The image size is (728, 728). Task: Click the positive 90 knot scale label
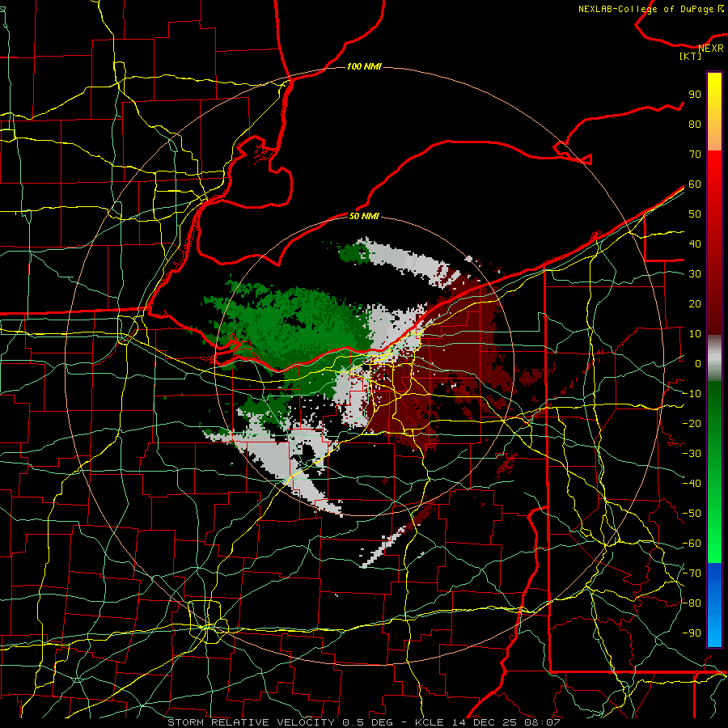[x=695, y=95]
